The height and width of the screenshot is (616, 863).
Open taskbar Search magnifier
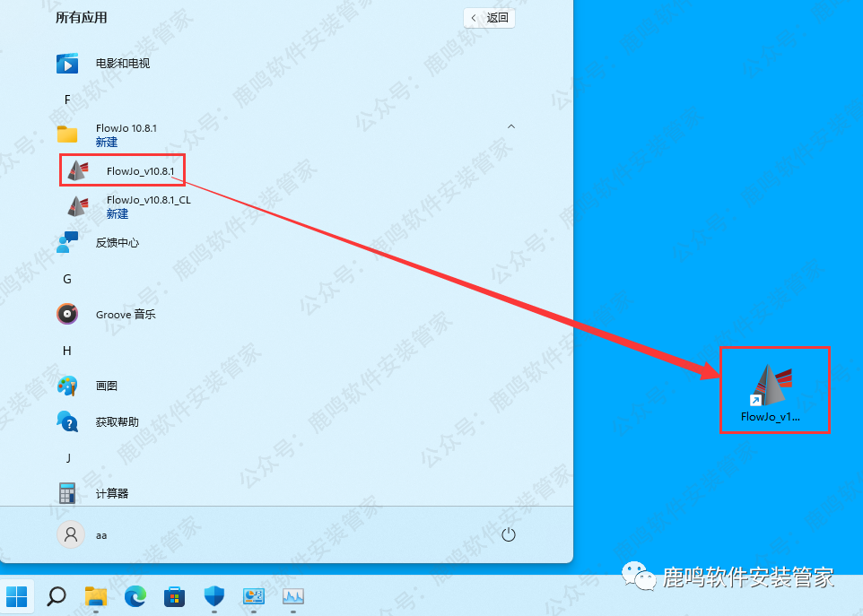tap(57, 595)
